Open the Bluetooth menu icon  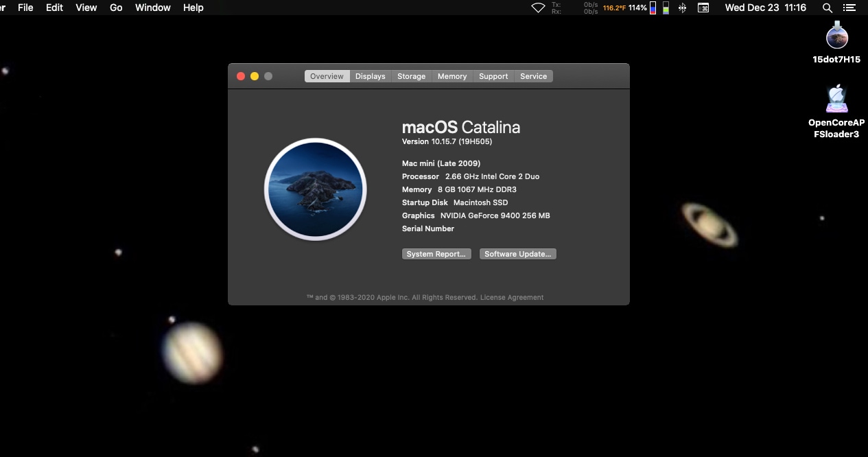tap(682, 8)
